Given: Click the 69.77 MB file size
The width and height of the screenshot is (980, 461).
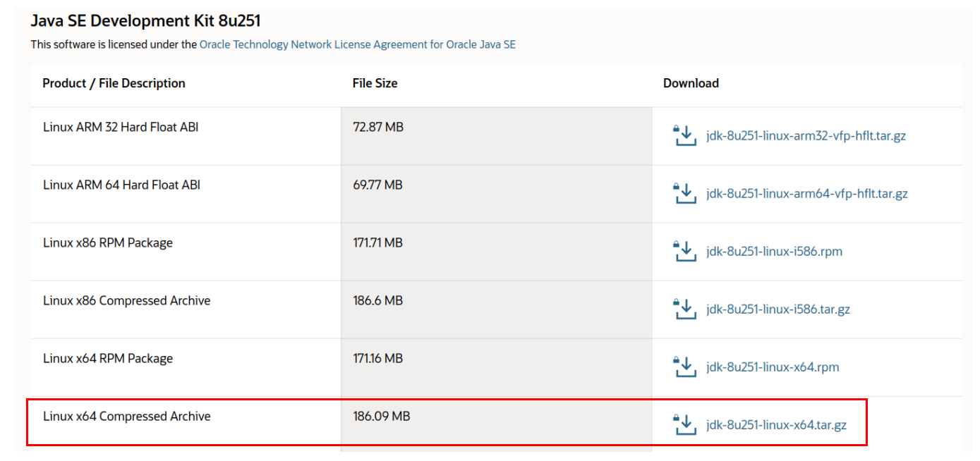Looking at the screenshot, I should point(377,185).
